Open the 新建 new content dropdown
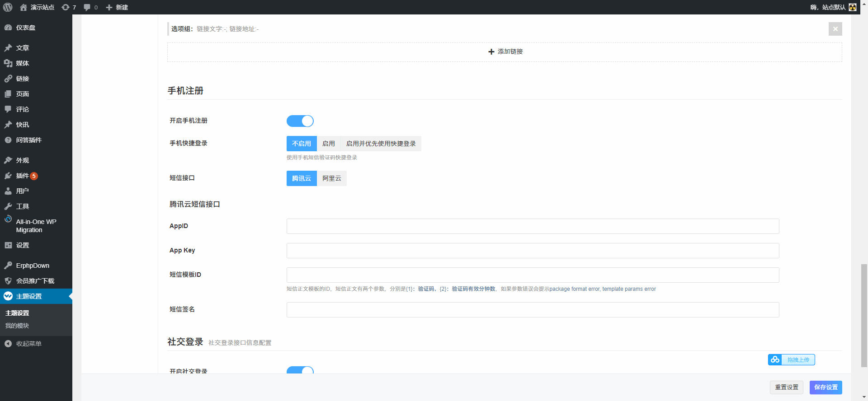Viewport: 868px width, 401px height. [117, 7]
